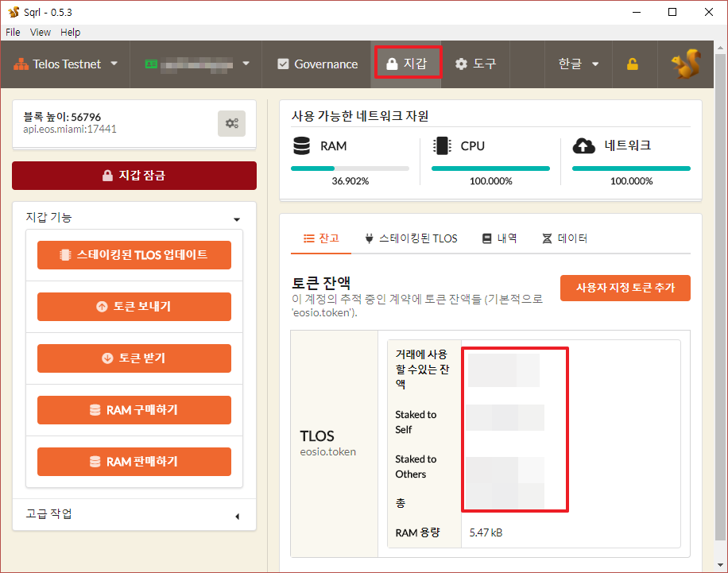This screenshot has height=573, width=728.
Task: Click the 네트워크 cloud upload icon
Action: click(x=583, y=145)
